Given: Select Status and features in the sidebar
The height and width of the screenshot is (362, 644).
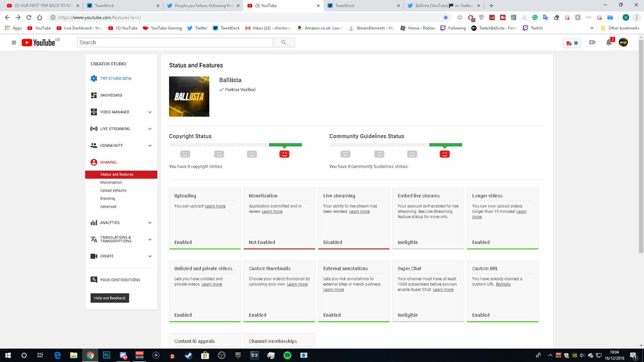Looking at the screenshot, I should pos(121,174).
